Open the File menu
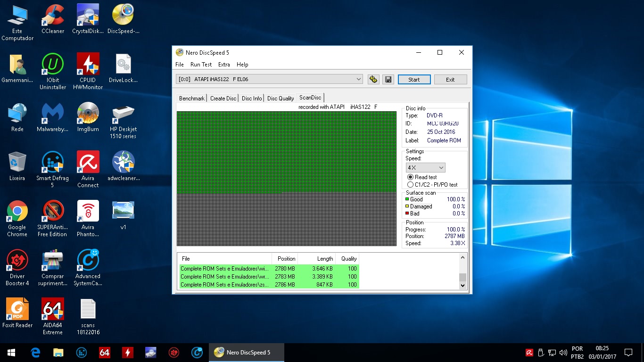644x362 pixels. point(180,65)
